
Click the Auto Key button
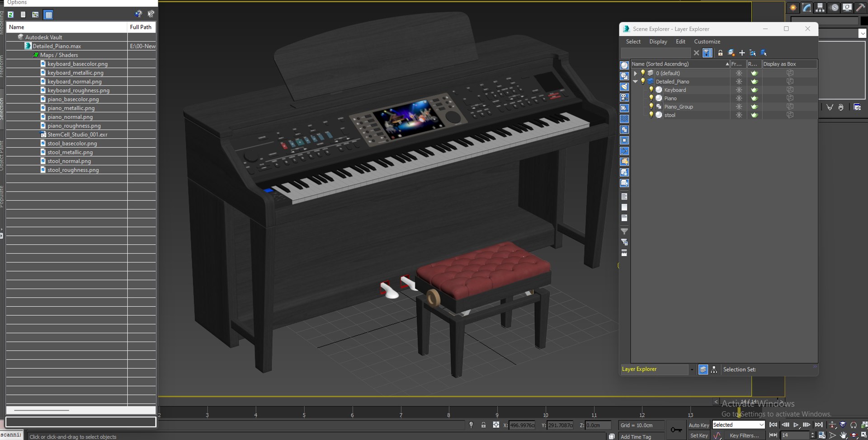tap(698, 425)
